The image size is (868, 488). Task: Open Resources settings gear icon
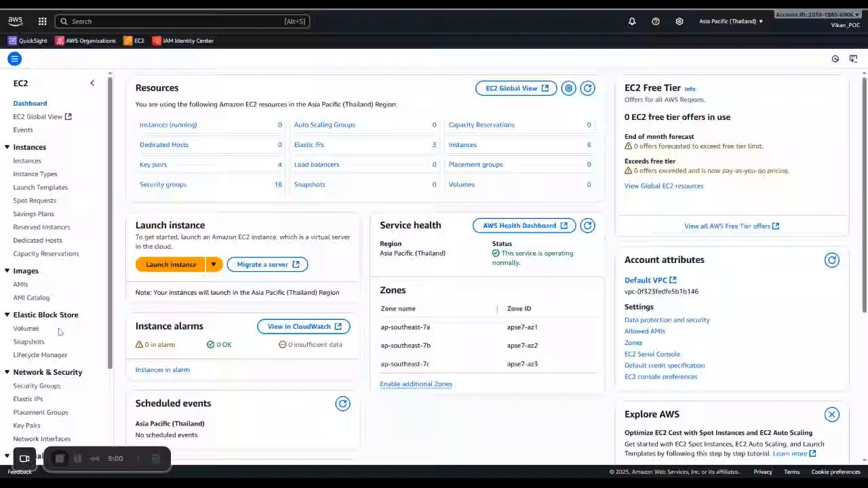pos(568,88)
